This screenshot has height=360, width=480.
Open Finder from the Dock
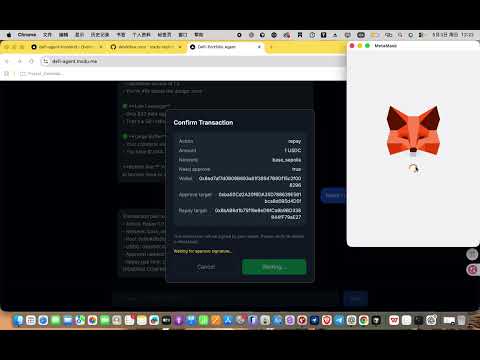click(18, 320)
